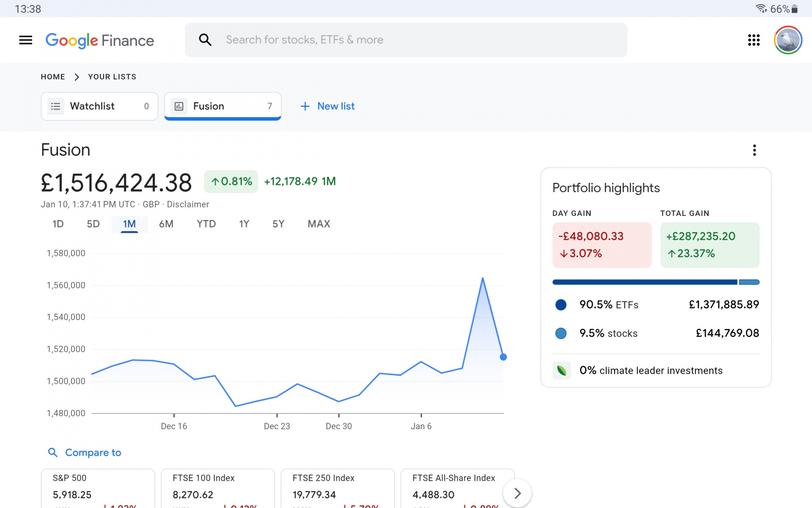Image resolution: width=812 pixels, height=508 pixels.
Task: Click the 0.81% gain badge
Action: [231, 181]
